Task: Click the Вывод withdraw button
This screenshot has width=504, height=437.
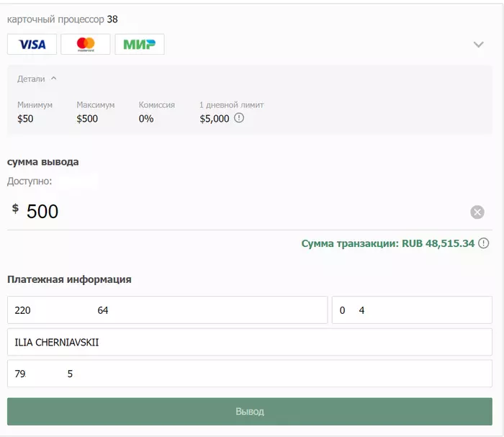Action: (x=250, y=412)
